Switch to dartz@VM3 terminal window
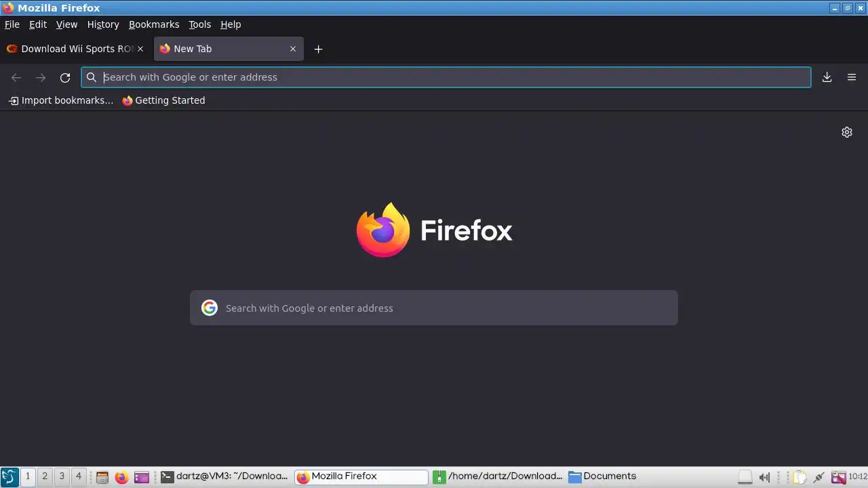 coord(224,476)
